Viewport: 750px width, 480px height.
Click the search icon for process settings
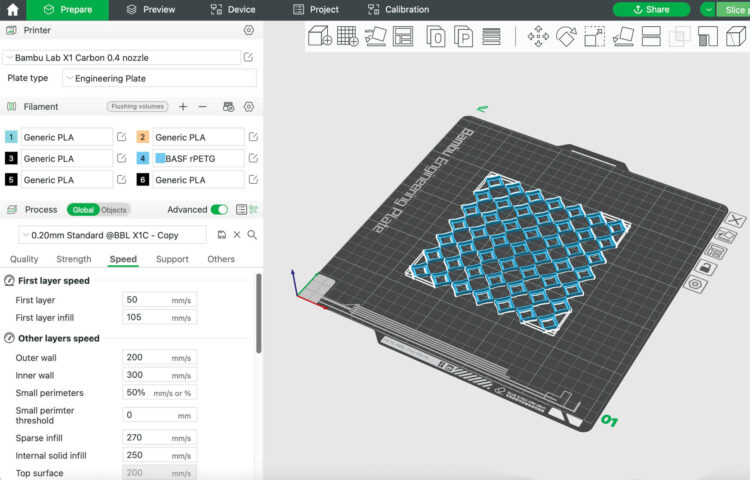252,234
